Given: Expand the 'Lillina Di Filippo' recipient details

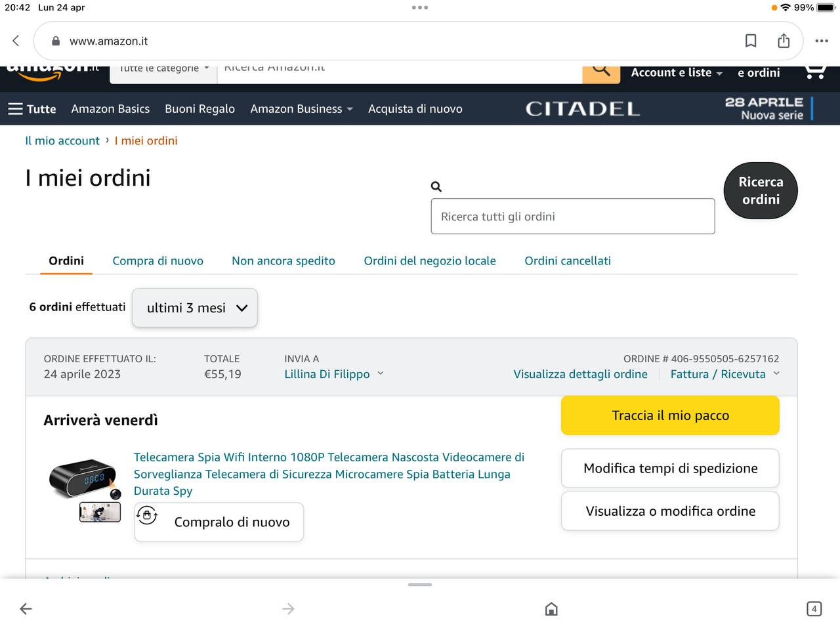Looking at the screenshot, I should click(334, 374).
